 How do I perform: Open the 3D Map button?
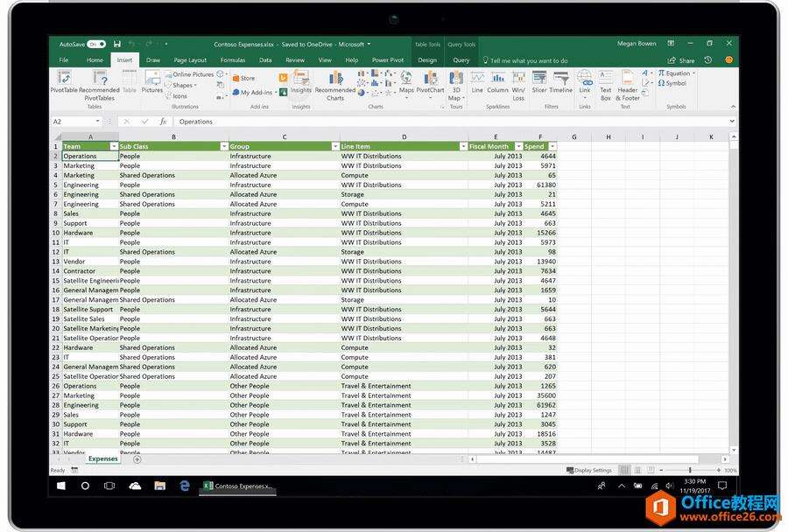click(456, 86)
